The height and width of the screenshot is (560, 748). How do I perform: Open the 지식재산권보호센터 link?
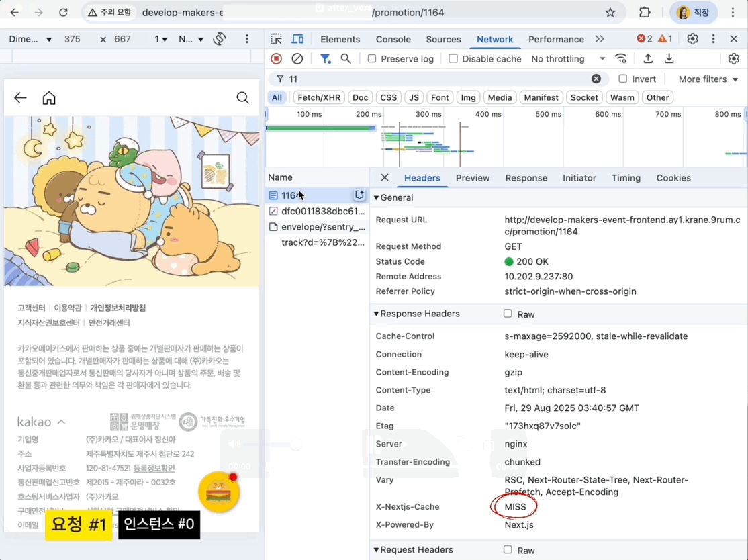(48, 322)
